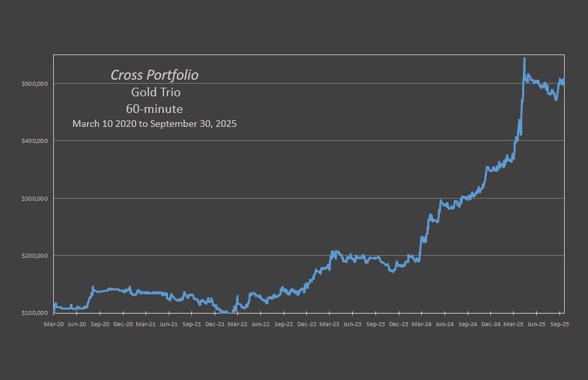Click the $200,000 y-axis label
The image size is (588, 380).
click(36, 256)
